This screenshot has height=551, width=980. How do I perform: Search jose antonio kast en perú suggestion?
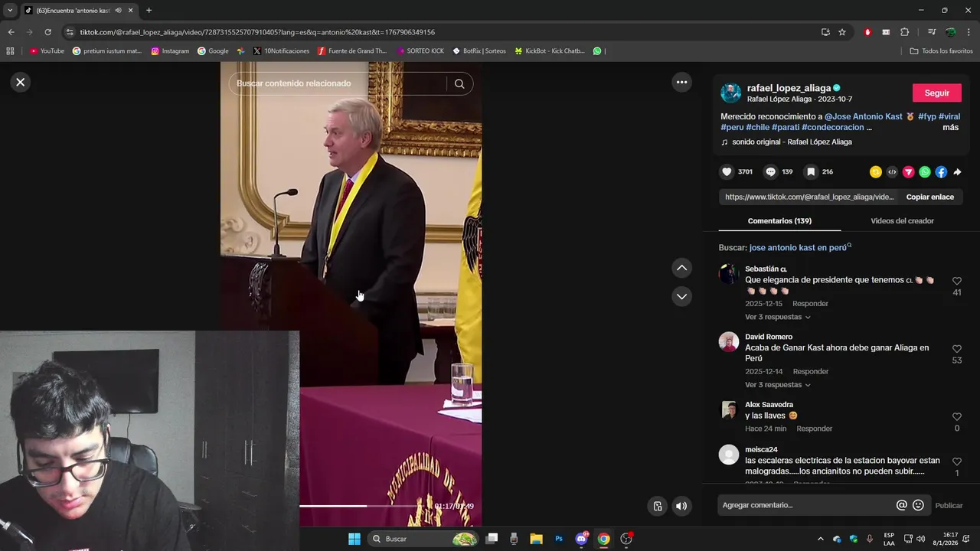(800, 248)
